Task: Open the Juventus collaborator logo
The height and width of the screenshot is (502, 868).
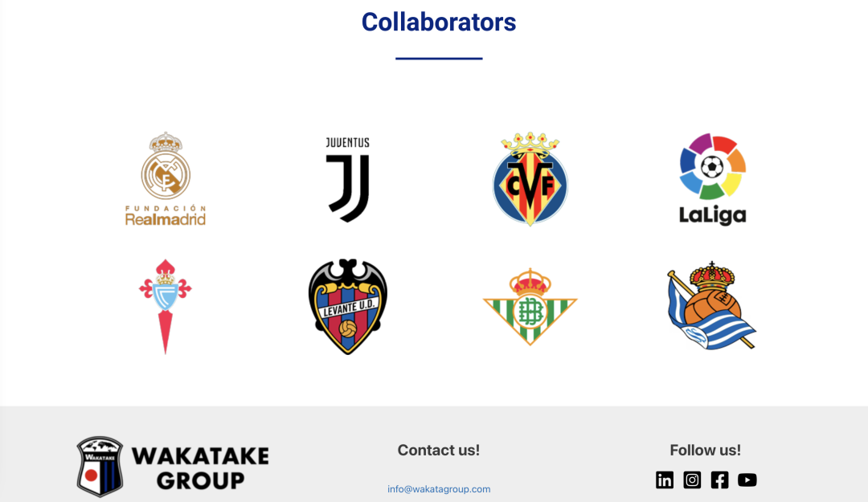Action: click(348, 179)
